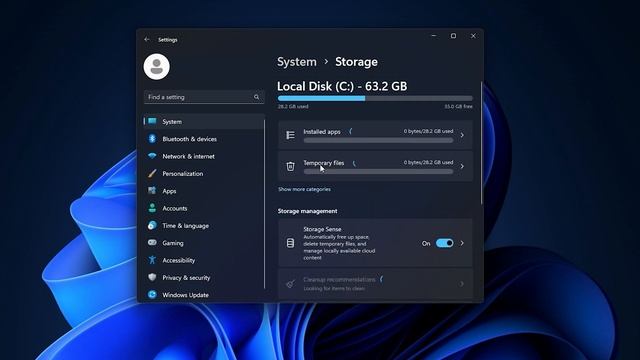Click the Storage Sense drive icon
The width and height of the screenshot is (640, 360).
pyautogui.click(x=290, y=243)
